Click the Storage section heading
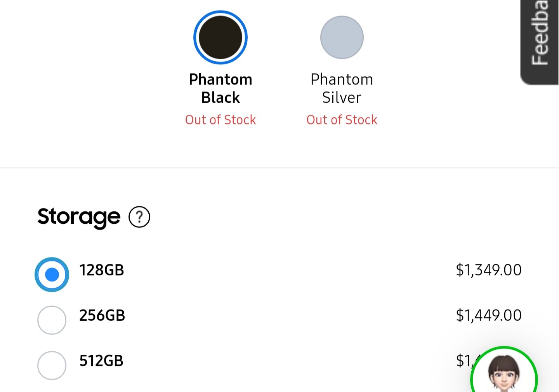 [79, 216]
